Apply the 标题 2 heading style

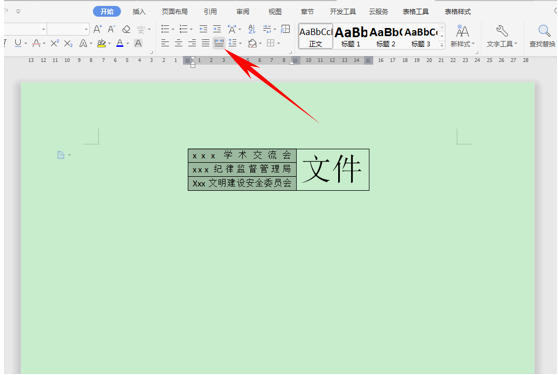pos(385,36)
